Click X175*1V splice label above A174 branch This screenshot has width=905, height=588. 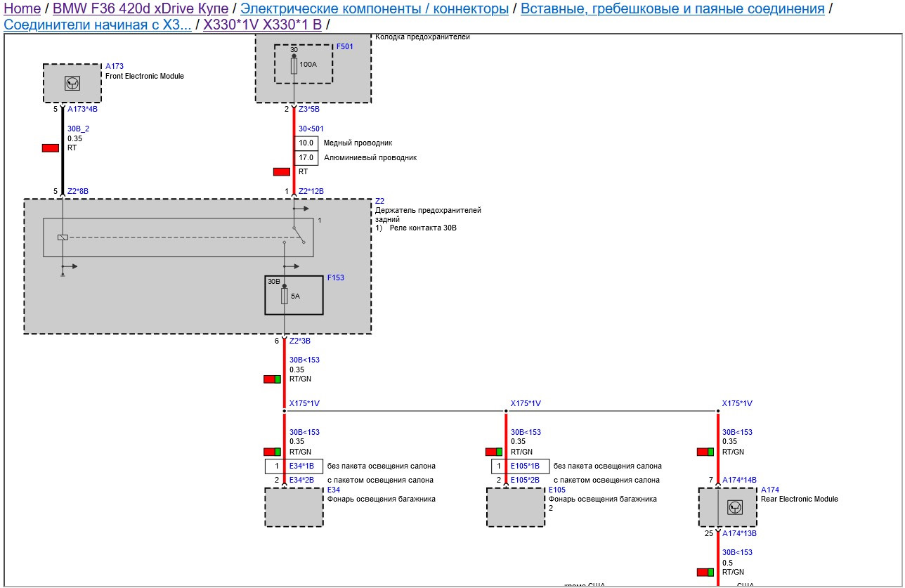[737, 403]
